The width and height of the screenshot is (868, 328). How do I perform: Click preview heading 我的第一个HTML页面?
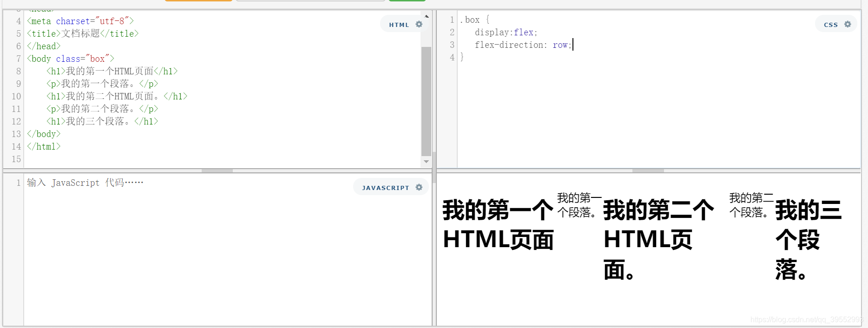tap(498, 225)
